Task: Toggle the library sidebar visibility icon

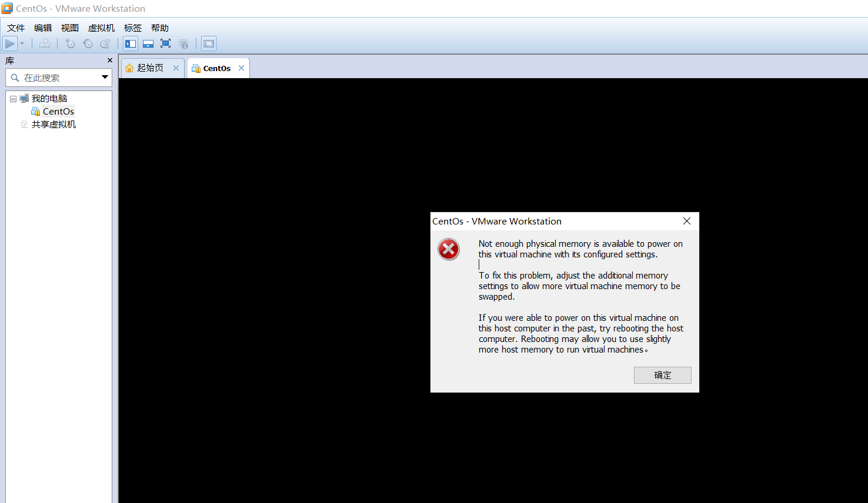Action: click(x=130, y=43)
